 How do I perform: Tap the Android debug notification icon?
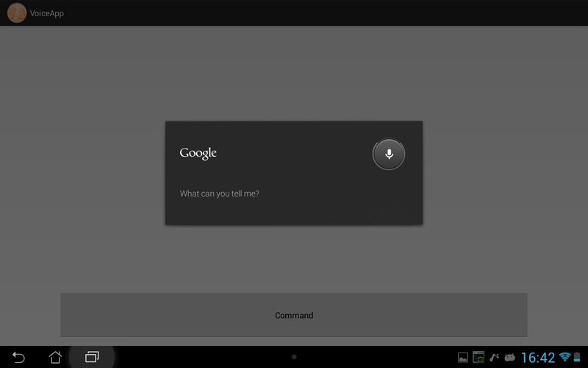509,357
